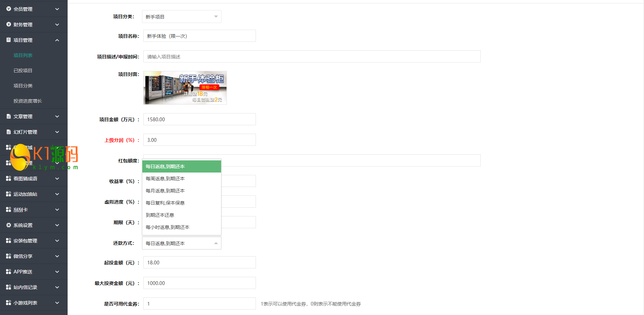Click the 项目金额（万元） input field
The width and height of the screenshot is (644, 315).
tap(199, 119)
